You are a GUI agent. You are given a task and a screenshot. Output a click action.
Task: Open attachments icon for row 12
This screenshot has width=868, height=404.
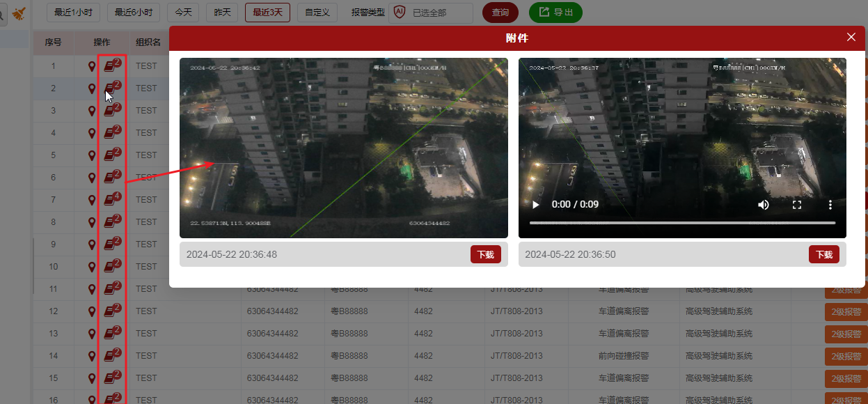pyautogui.click(x=111, y=311)
